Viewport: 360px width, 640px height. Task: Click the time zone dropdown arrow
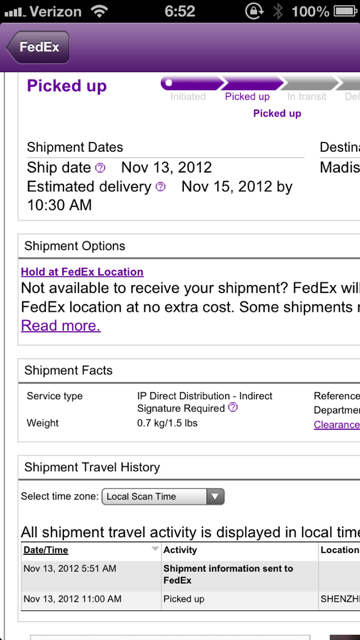click(x=216, y=497)
